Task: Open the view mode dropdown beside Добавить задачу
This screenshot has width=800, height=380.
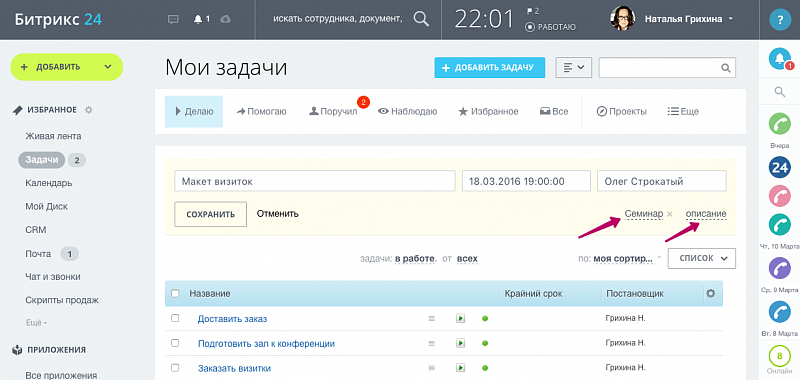Action: pos(573,67)
